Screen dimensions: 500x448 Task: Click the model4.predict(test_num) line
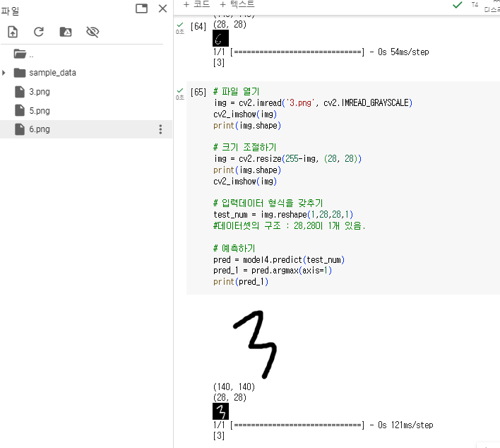point(279,260)
